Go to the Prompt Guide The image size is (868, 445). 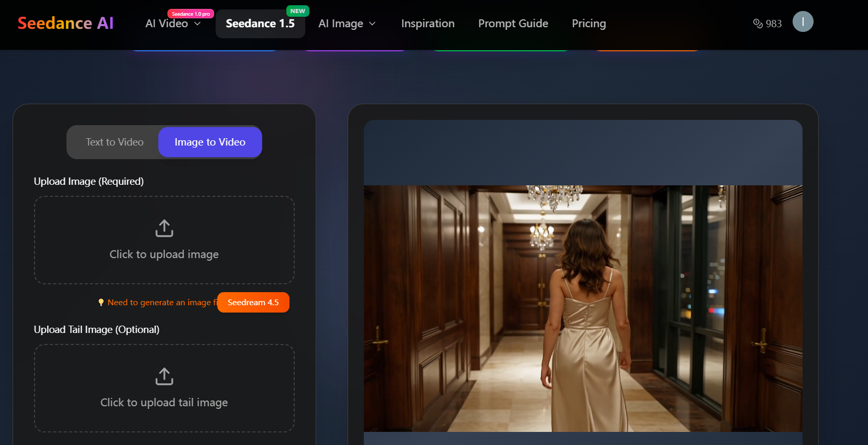[x=513, y=24]
